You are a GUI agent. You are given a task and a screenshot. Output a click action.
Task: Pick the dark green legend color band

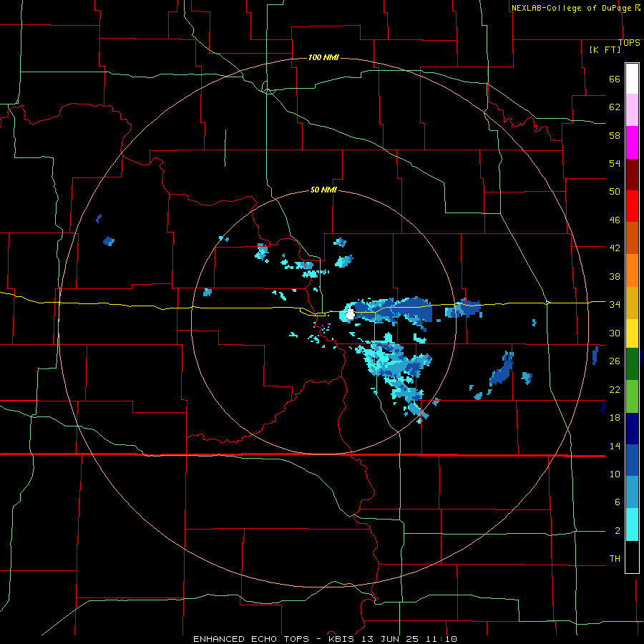point(632,364)
